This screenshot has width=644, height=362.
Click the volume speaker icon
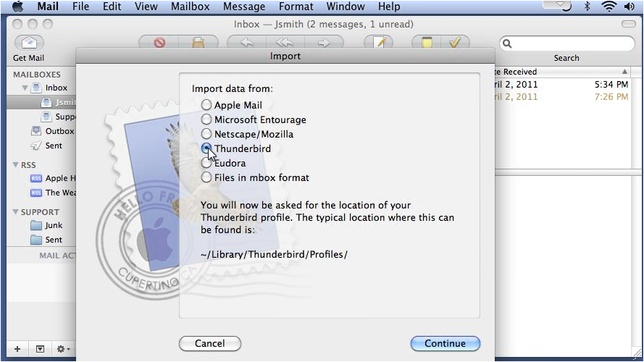tap(630, 7)
